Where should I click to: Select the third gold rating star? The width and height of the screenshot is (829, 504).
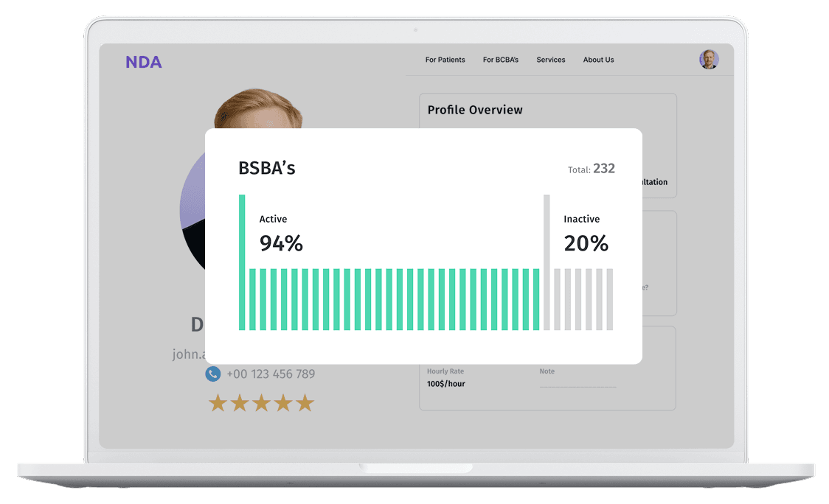point(261,403)
